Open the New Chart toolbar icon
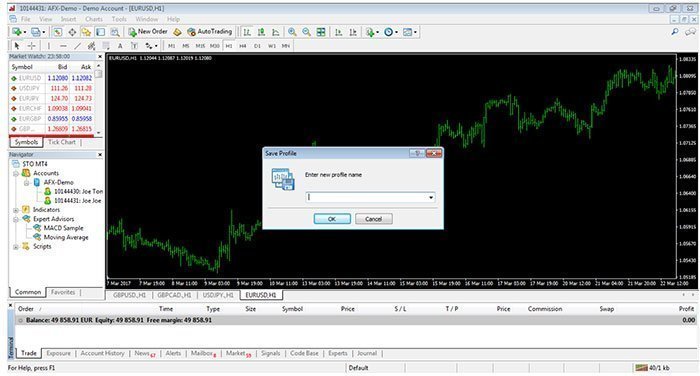 [x=17, y=32]
